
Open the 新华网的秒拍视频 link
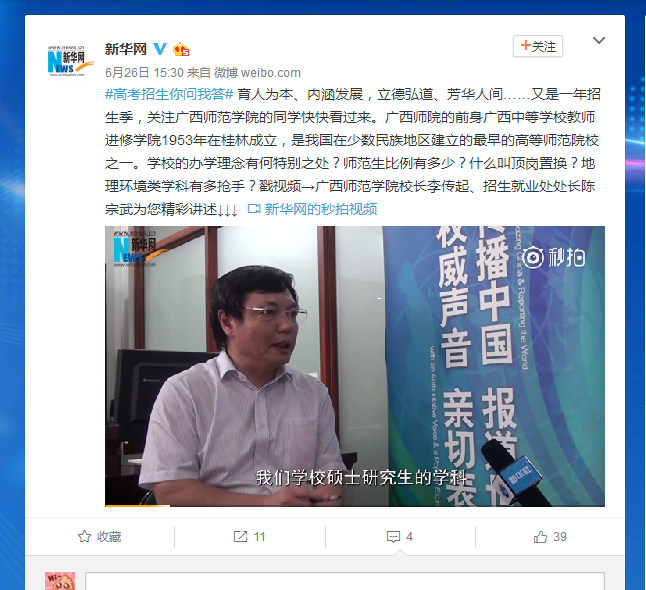point(321,209)
